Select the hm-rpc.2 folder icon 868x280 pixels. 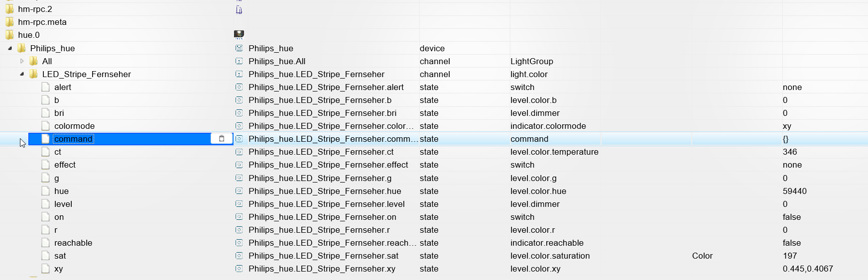(10, 9)
